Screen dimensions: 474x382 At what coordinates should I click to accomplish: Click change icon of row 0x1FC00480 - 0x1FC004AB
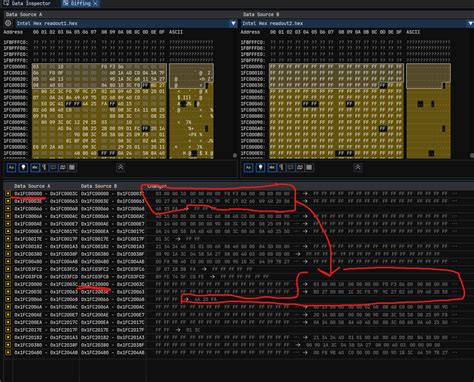coord(8,262)
